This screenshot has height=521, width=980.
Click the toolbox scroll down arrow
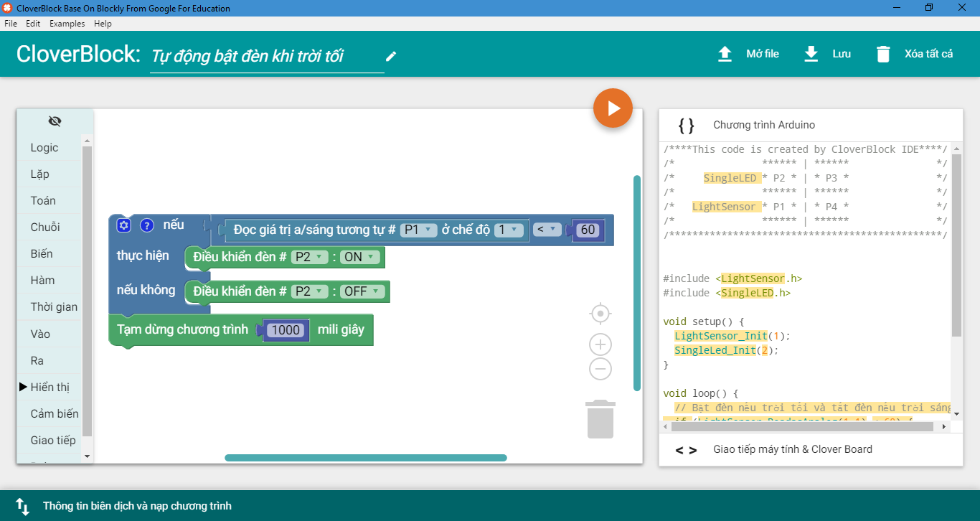point(88,456)
